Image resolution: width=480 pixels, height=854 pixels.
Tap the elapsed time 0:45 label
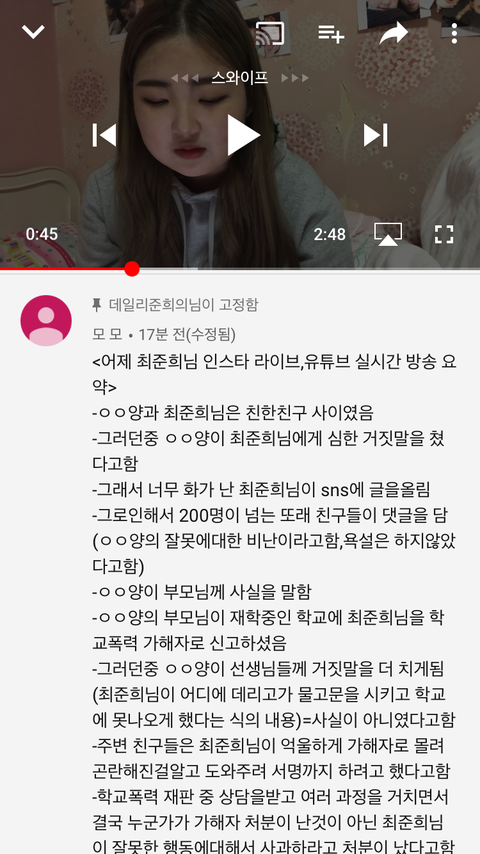(x=42, y=234)
